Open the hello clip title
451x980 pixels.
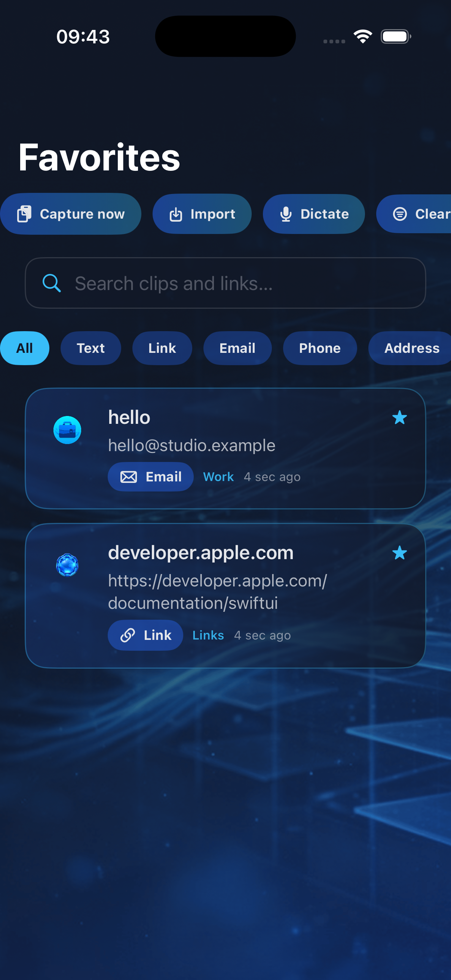129,417
